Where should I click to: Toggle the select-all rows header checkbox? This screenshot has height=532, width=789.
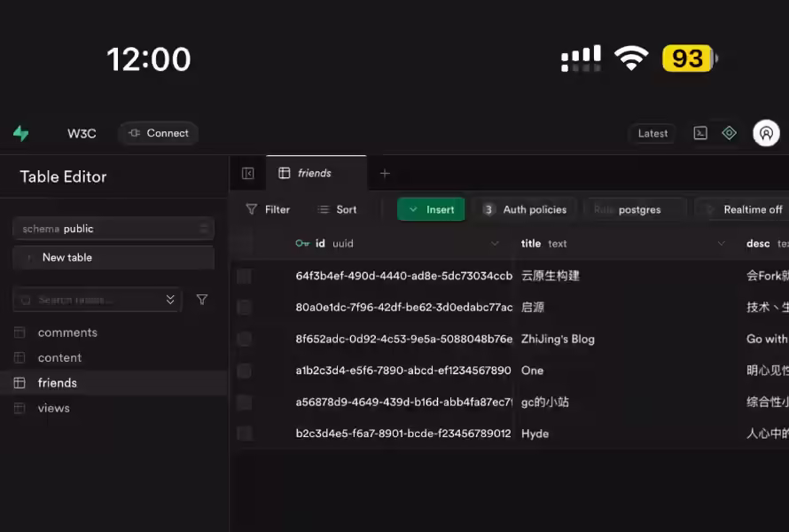pos(245,244)
